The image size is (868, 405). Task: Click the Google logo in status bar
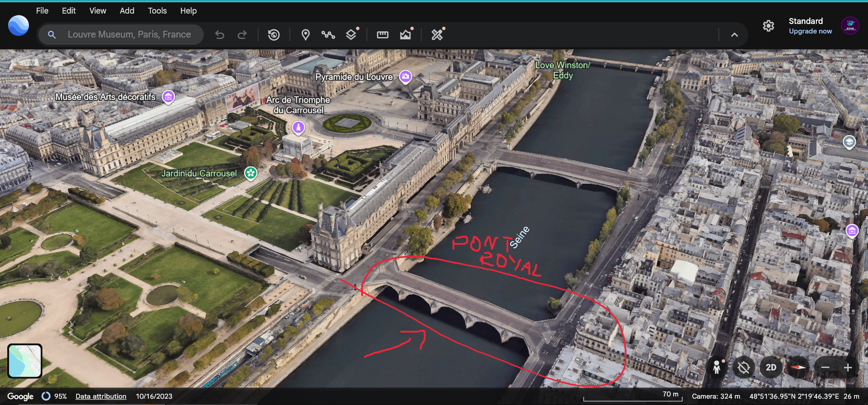pyautogui.click(x=20, y=396)
